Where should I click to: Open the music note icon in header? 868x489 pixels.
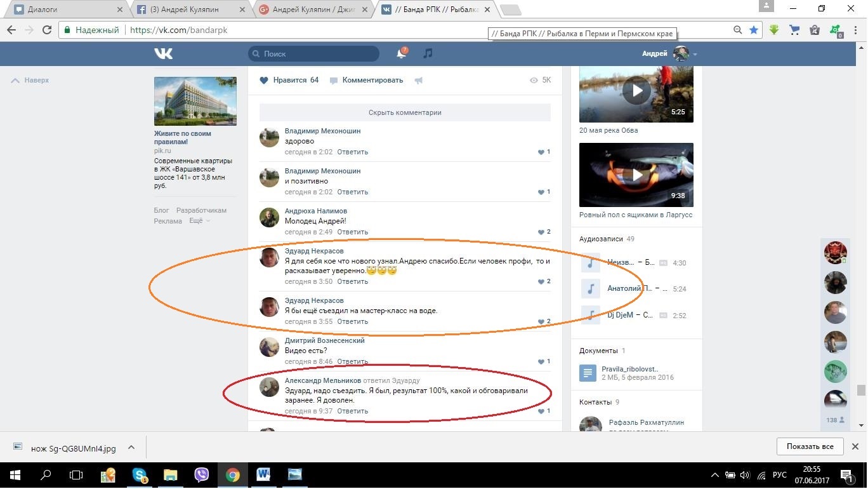tap(428, 54)
